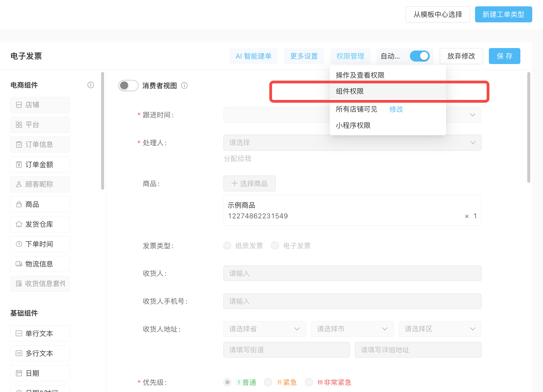Viewport: 543px width, 392px height.
Task: Click the 订单金额 yen icon
Action: (19, 165)
